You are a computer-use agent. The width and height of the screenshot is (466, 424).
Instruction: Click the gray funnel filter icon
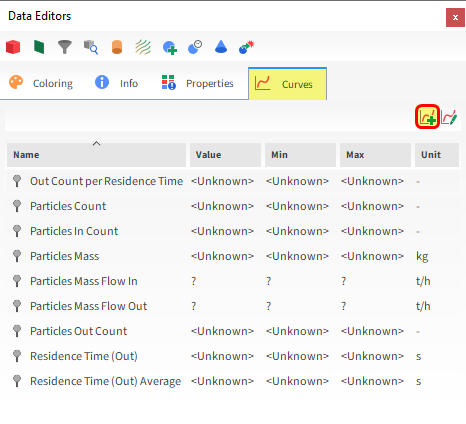[x=65, y=47]
